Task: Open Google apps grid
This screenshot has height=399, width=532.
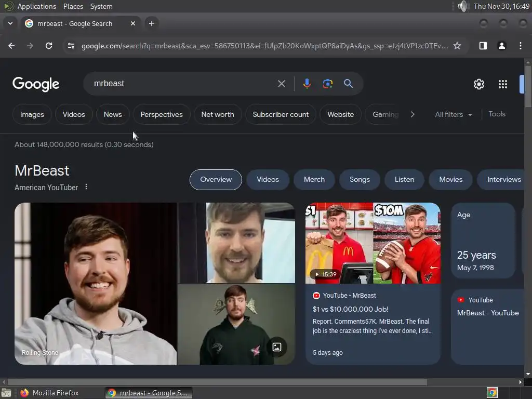Action: pos(503,84)
